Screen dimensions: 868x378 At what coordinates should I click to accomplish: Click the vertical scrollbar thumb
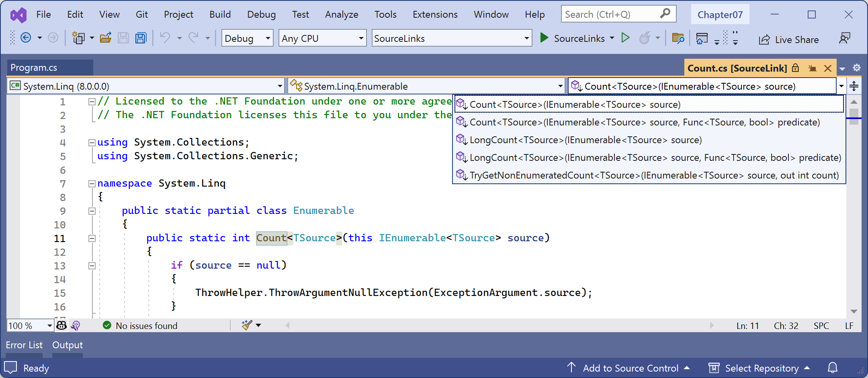tap(854, 117)
